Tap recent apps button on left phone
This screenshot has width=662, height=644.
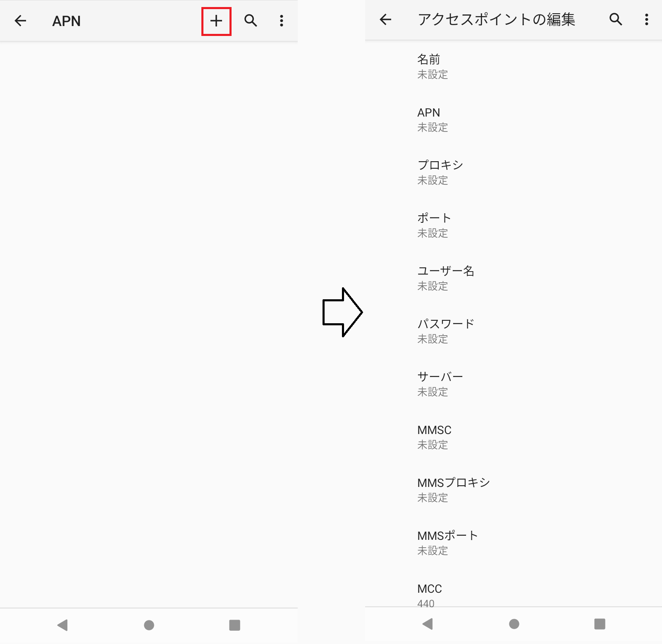(235, 625)
